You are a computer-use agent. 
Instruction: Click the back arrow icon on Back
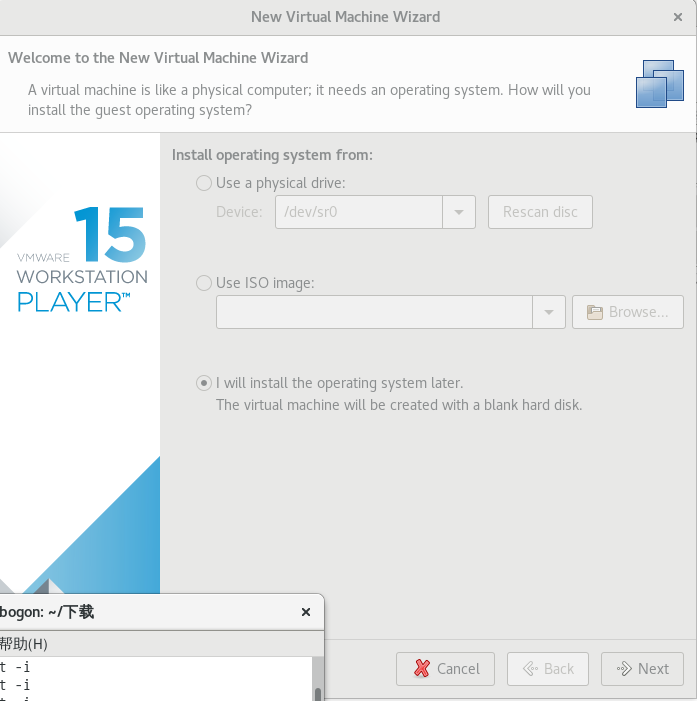point(531,669)
